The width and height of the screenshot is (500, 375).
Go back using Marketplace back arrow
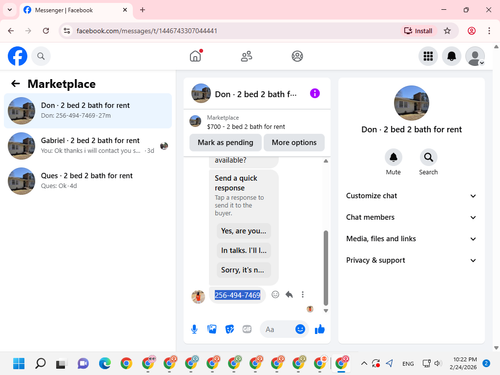[15, 84]
